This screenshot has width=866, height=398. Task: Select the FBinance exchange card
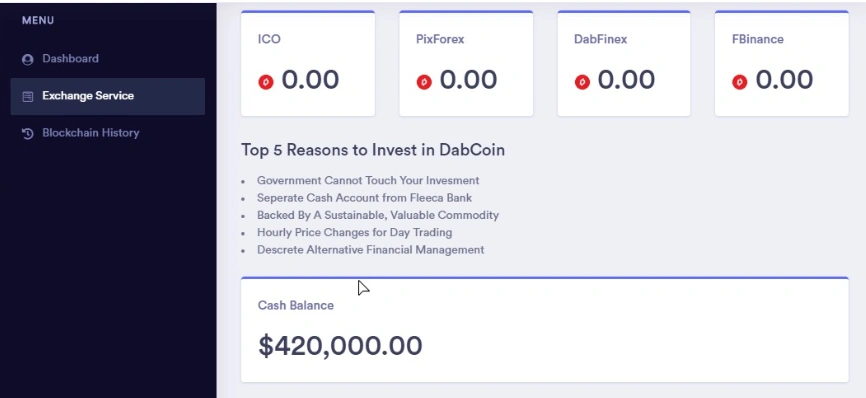(781, 63)
